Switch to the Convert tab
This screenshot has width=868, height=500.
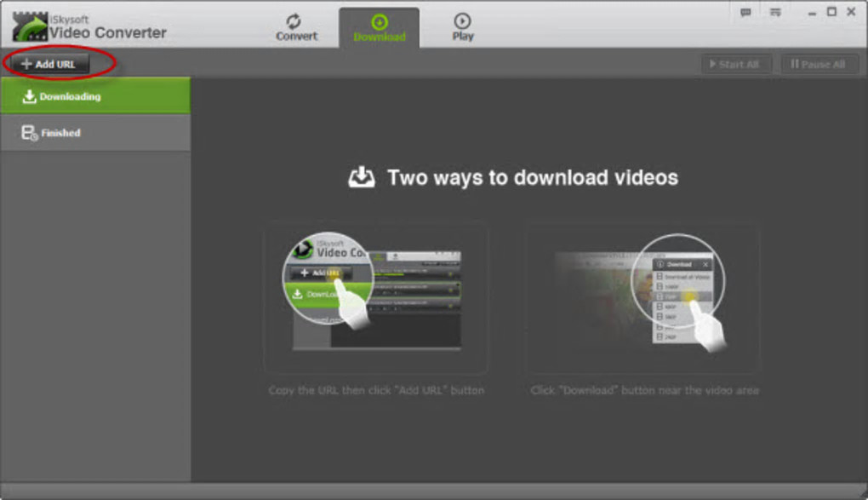click(x=296, y=28)
